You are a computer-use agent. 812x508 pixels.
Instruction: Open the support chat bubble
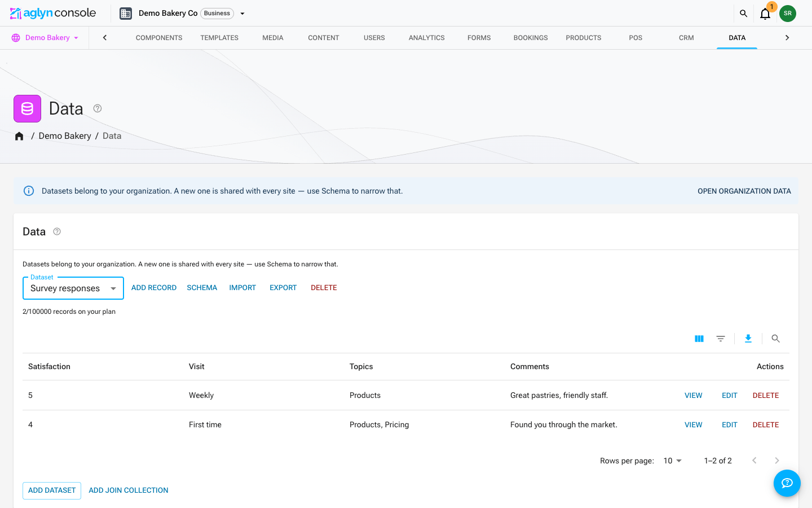787,483
